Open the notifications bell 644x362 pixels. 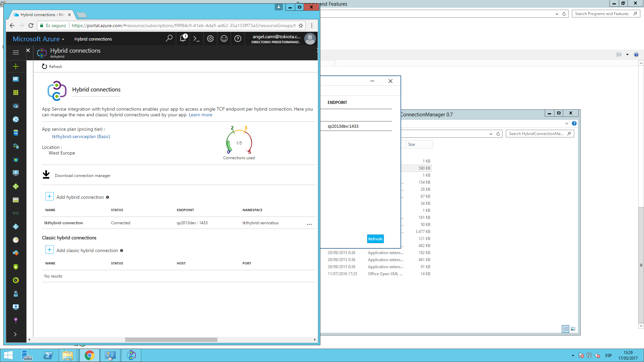pyautogui.click(x=183, y=39)
